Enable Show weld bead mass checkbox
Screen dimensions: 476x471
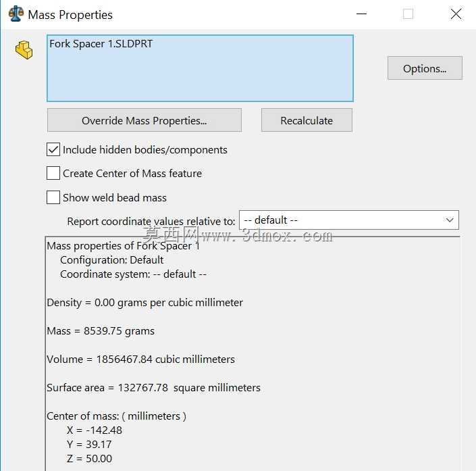pos(53,197)
